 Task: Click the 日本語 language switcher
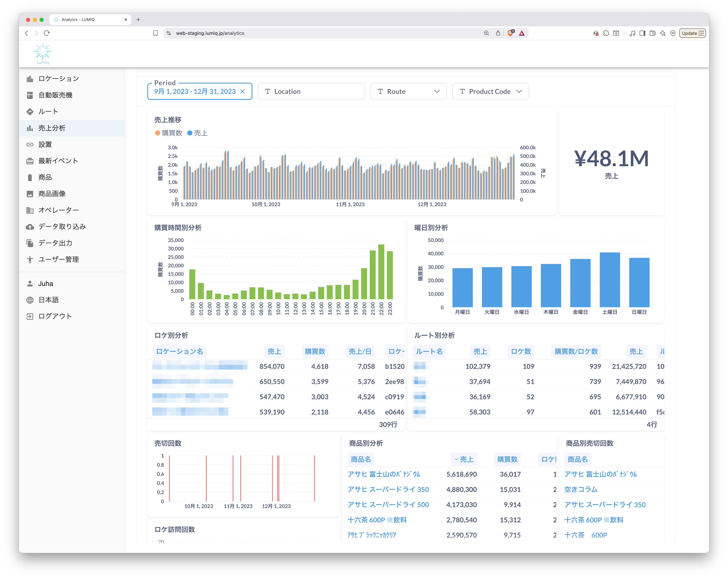[49, 300]
